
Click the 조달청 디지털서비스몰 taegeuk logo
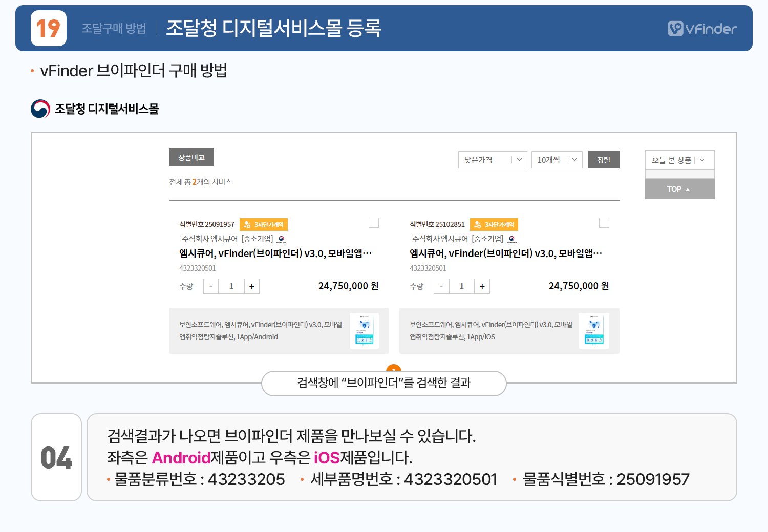(40, 109)
